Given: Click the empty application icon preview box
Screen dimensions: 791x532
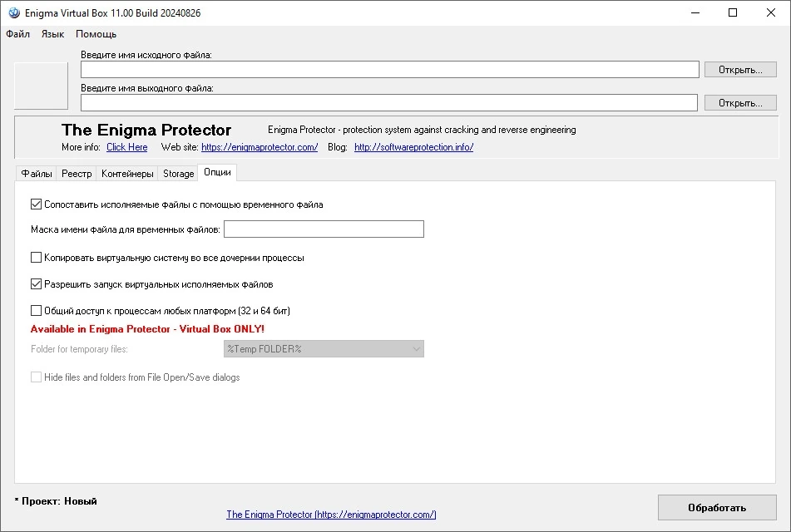Looking at the screenshot, I should (41, 86).
